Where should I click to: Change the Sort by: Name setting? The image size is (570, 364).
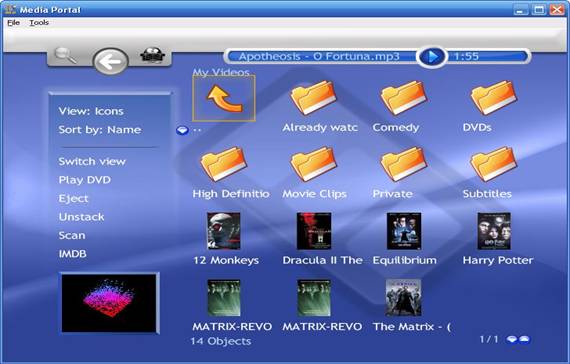(x=100, y=130)
